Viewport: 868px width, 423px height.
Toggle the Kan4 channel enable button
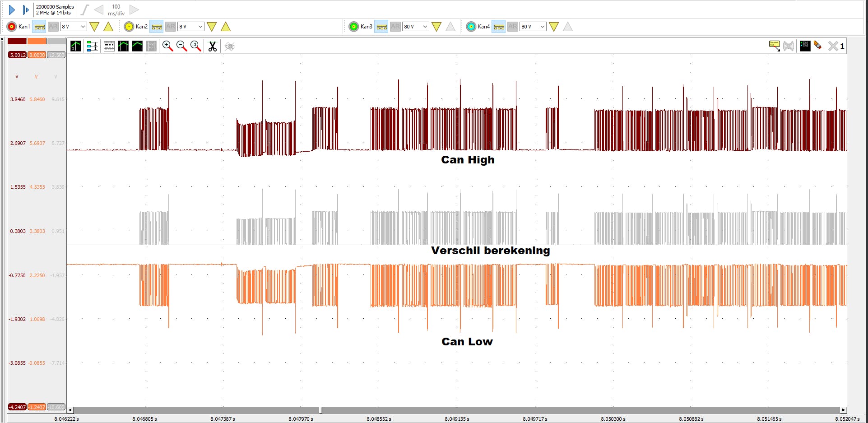click(x=471, y=27)
